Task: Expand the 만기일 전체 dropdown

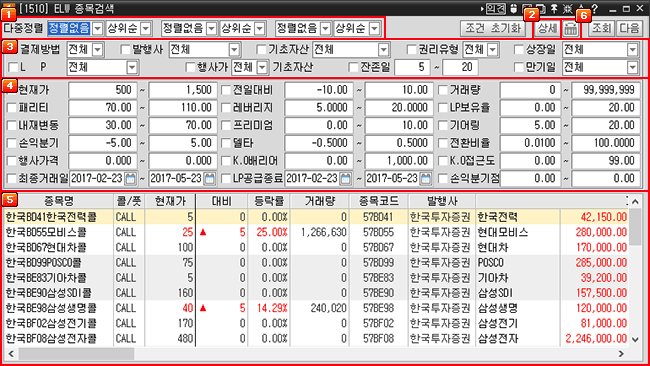Action: [632, 67]
